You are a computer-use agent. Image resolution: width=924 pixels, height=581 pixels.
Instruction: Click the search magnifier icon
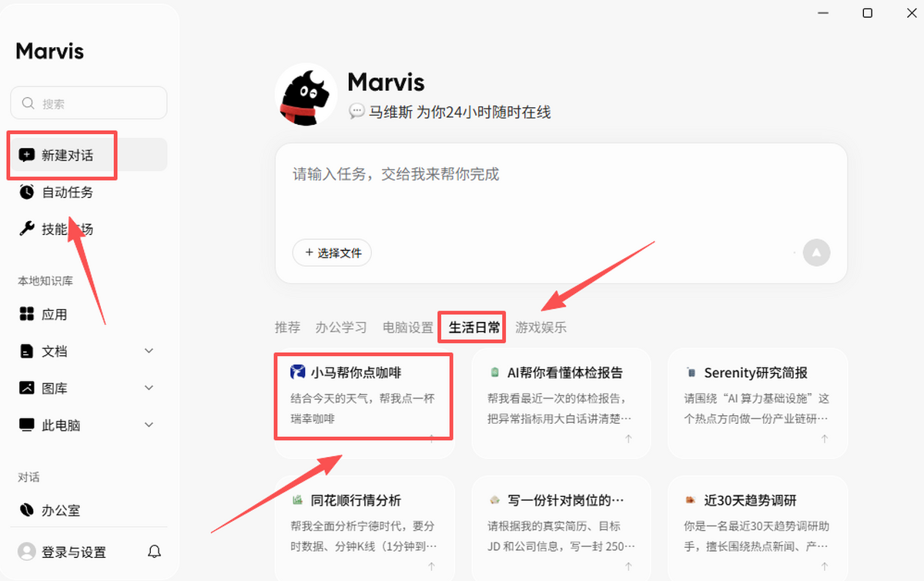[x=28, y=103]
